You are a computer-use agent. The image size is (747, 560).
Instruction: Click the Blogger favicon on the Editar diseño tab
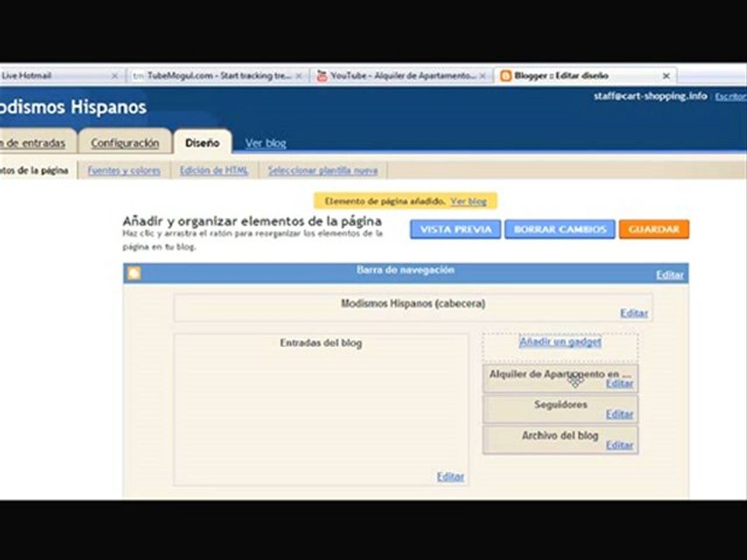click(506, 75)
